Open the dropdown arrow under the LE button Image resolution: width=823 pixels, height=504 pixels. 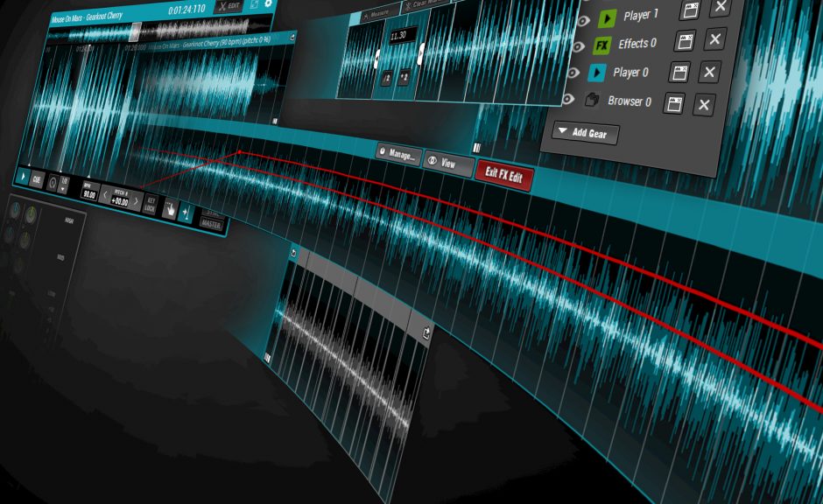pos(62,189)
